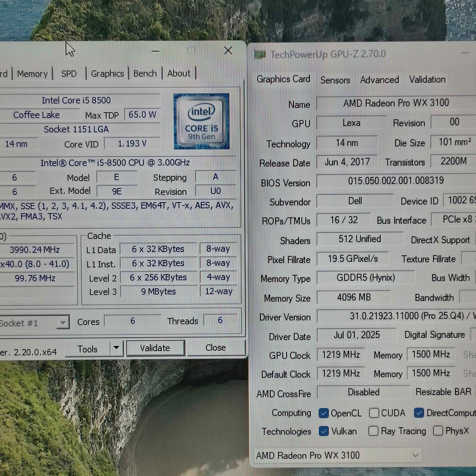Screen dimensions: 476x476
Task: Click the Stepping value A
Action: (x=216, y=177)
